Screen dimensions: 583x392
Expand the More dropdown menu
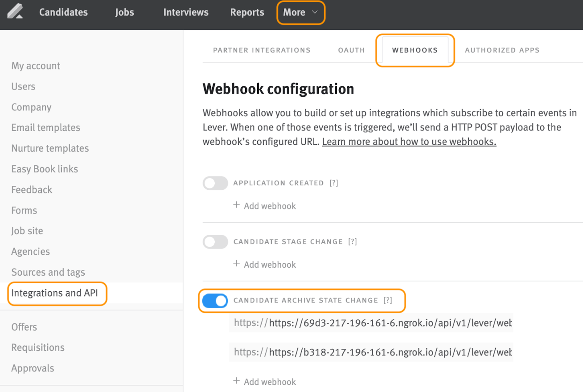pyautogui.click(x=301, y=12)
